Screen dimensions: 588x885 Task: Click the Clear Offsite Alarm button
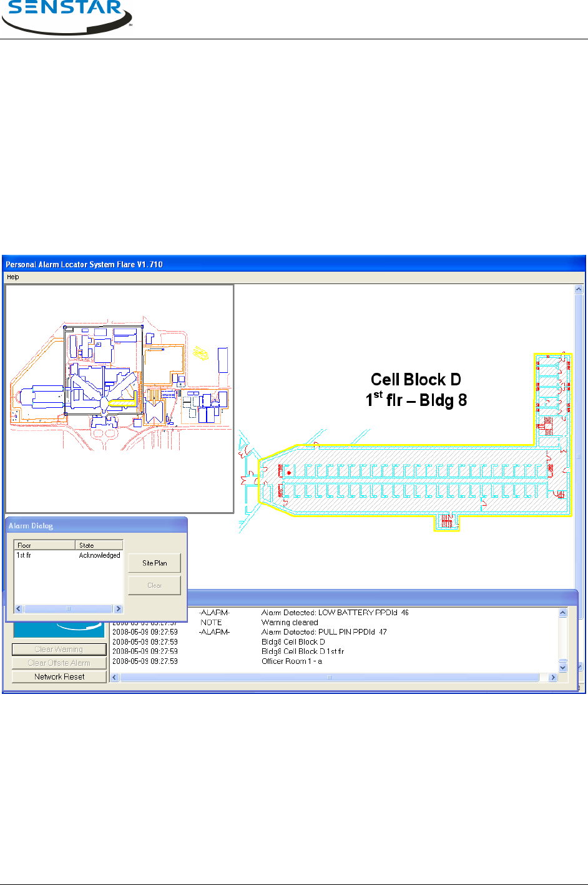pyautogui.click(x=59, y=663)
